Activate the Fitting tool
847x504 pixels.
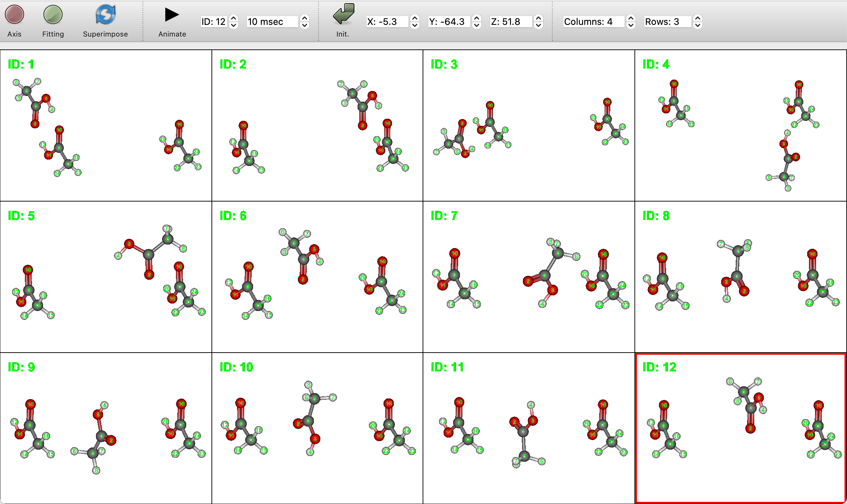coord(53,15)
